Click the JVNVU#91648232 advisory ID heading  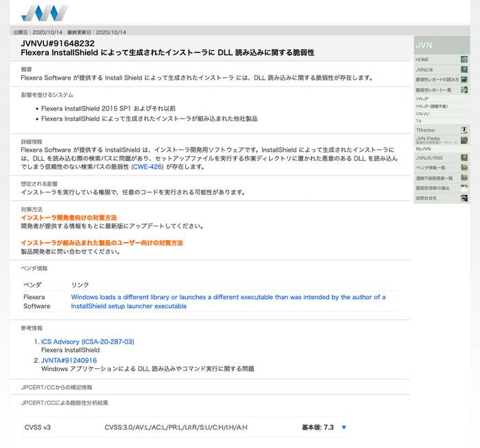coord(58,43)
